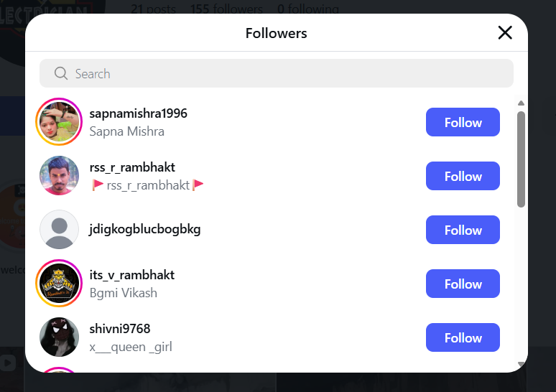This screenshot has height=392, width=556.
Task: Follow shivni9768
Action: pyautogui.click(x=463, y=337)
